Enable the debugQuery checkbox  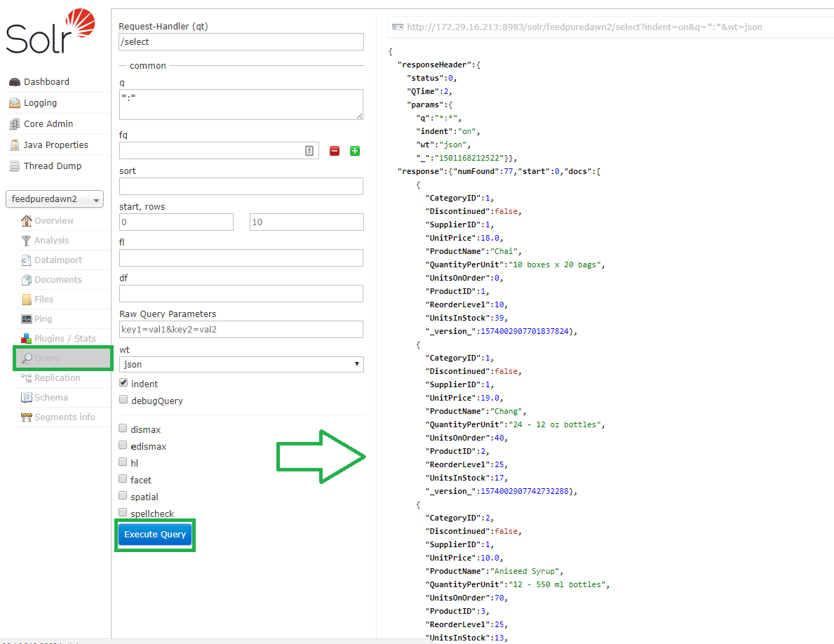click(x=123, y=399)
